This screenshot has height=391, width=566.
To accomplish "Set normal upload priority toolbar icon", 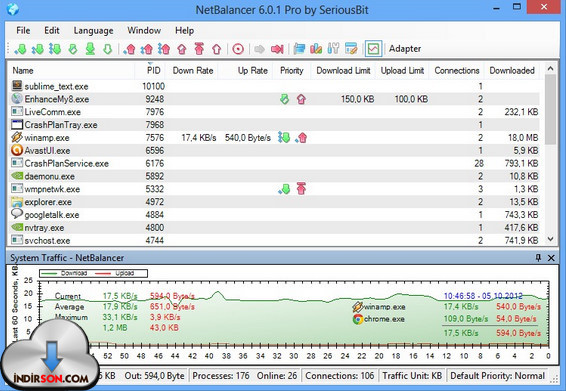I will point(147,49).
